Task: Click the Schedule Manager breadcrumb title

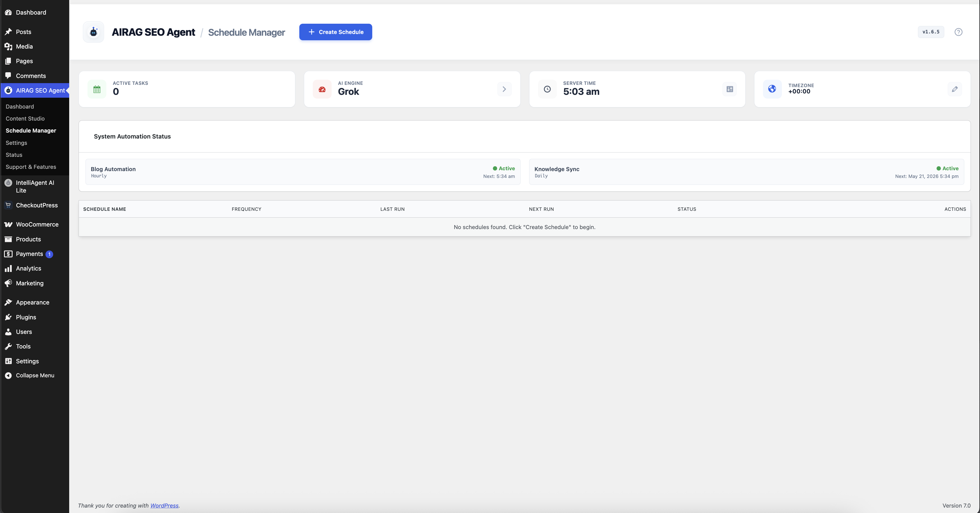Action: pos(246,32)
